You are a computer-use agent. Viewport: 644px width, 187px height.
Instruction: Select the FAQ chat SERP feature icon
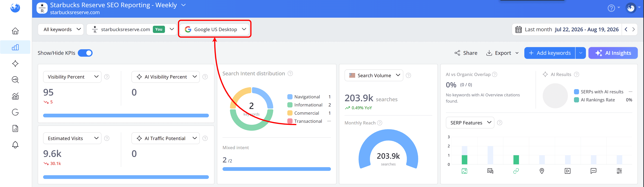pyautogui.click(x=490, y=171)
